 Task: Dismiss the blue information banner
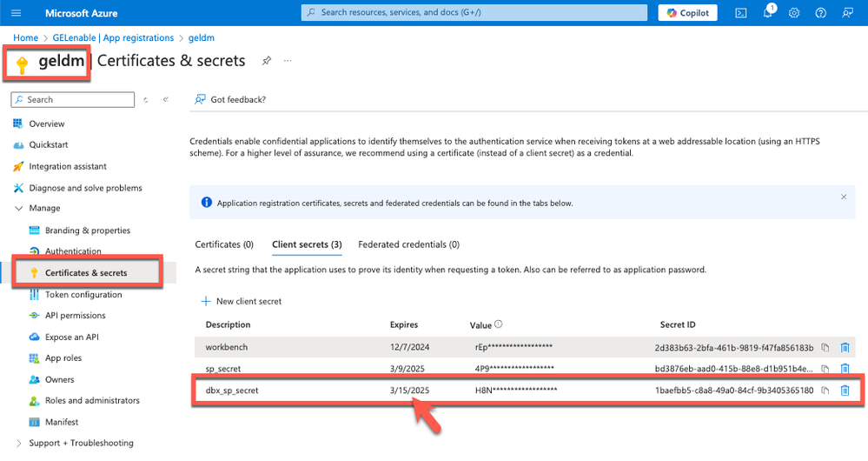coord(843,197)
